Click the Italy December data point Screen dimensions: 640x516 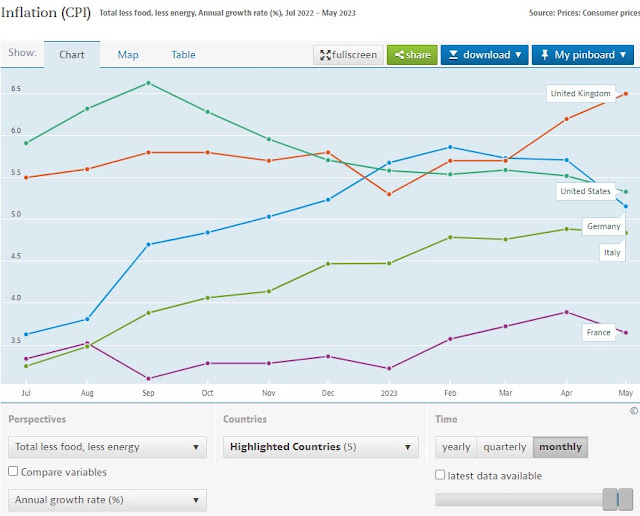328,264
